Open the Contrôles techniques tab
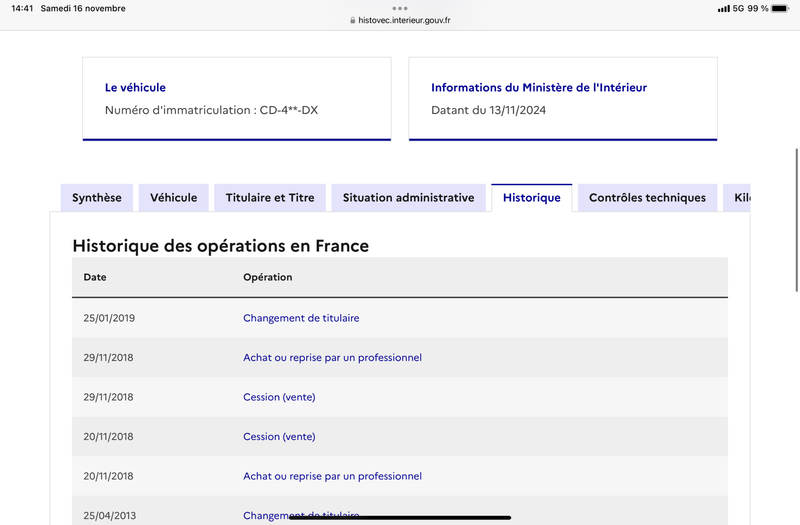The image size is (800, 525). tap(647, 197)
